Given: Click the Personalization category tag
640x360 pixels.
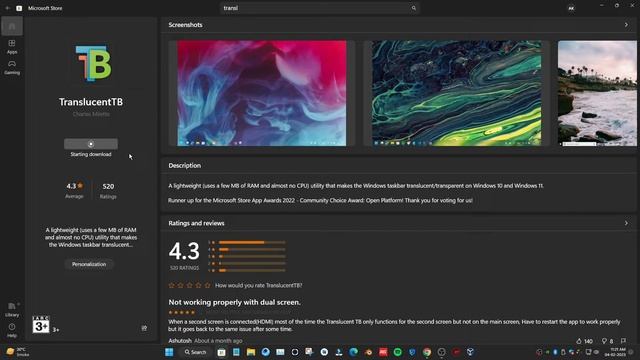Looking at the screenshot, I should [89, 264].
